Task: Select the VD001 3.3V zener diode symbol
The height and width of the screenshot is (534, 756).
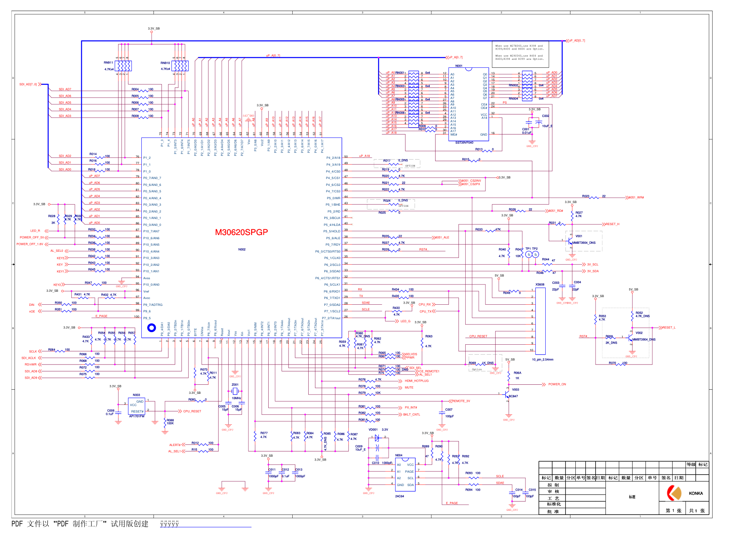Action: pyautogui.click(x=377, y=438)
